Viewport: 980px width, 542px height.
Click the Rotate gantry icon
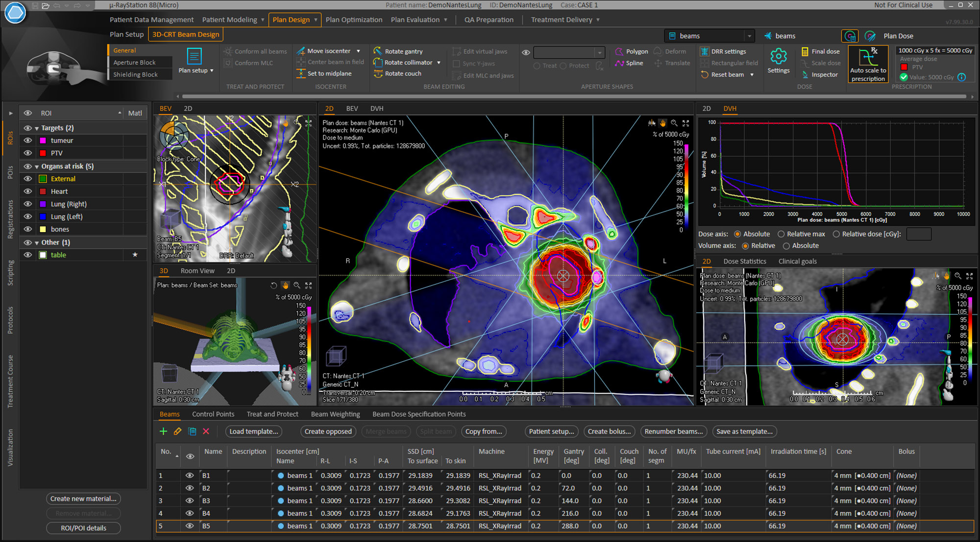(x=378, y=51)
